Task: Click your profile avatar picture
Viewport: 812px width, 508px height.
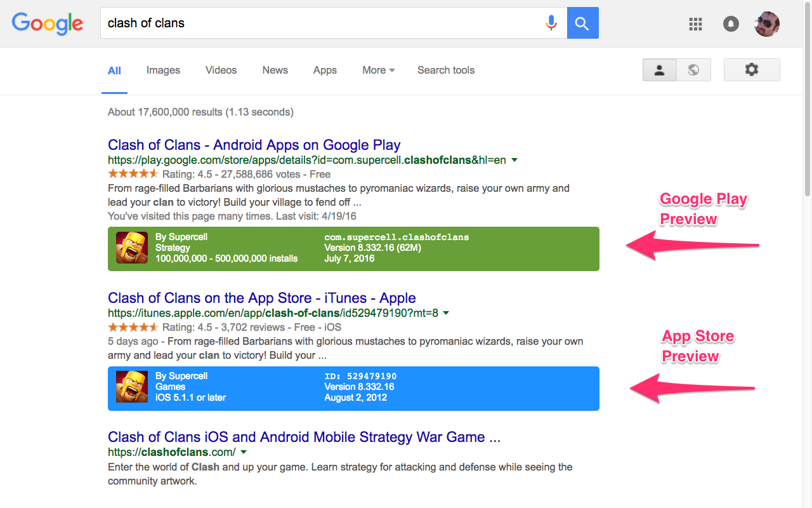Action: point(766,23)
